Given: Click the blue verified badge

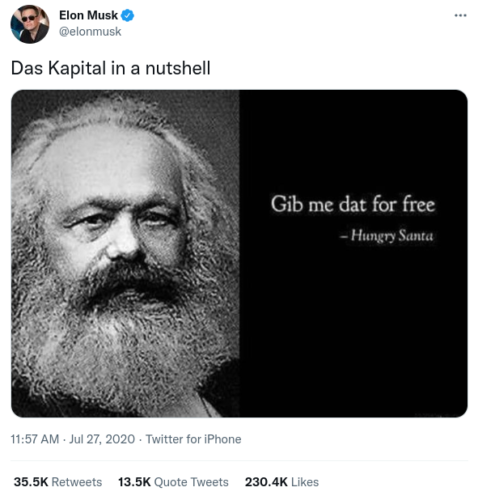Looking at the screenshot, I should (127, 15).
